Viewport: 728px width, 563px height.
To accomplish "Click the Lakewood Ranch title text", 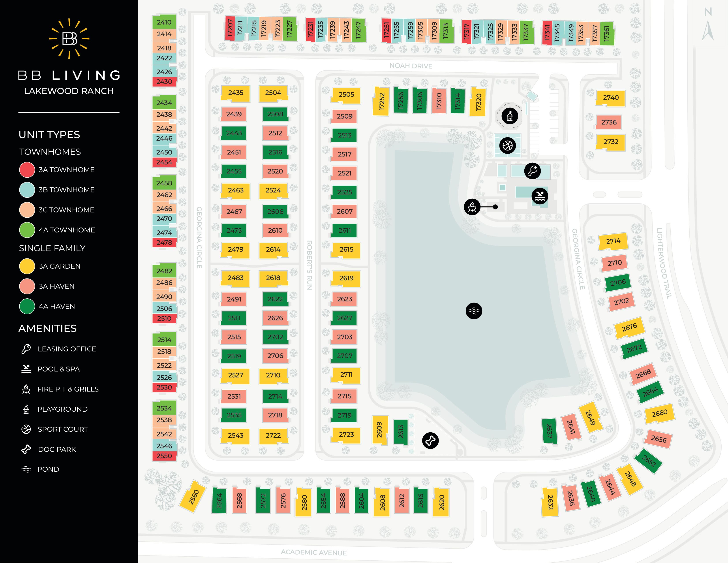I will (69, 90).
